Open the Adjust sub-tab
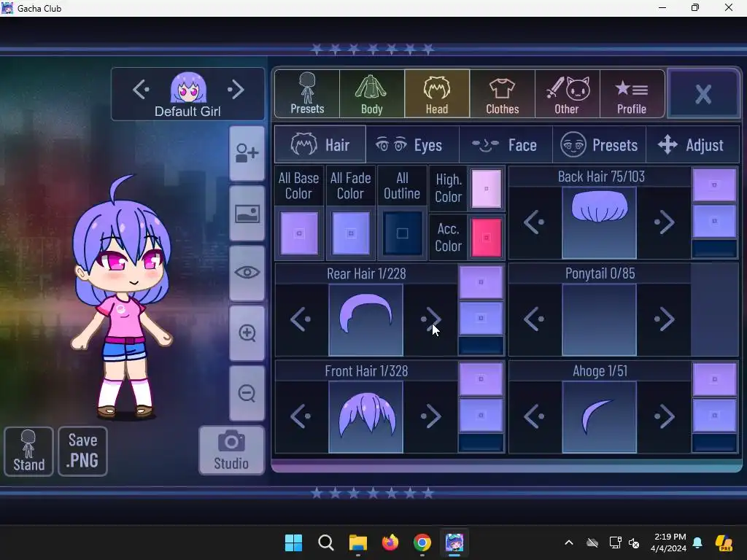Viewport: 747px width, 560px height. click(692, 145)
